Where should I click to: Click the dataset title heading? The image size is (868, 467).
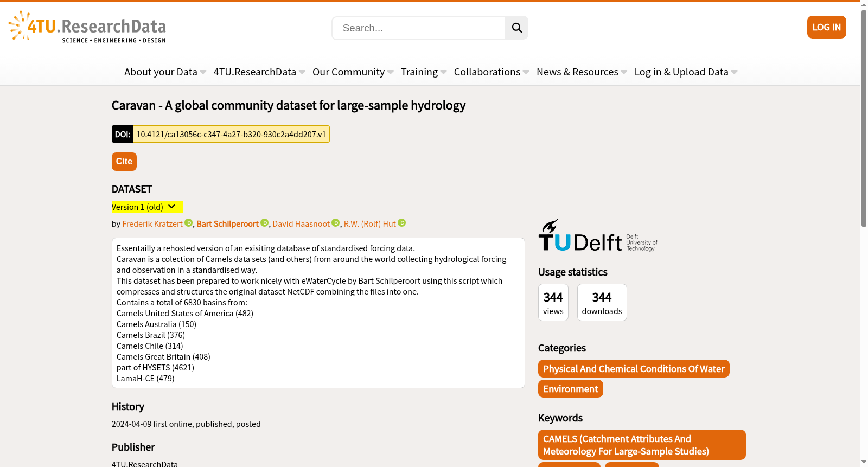point(289,105)
